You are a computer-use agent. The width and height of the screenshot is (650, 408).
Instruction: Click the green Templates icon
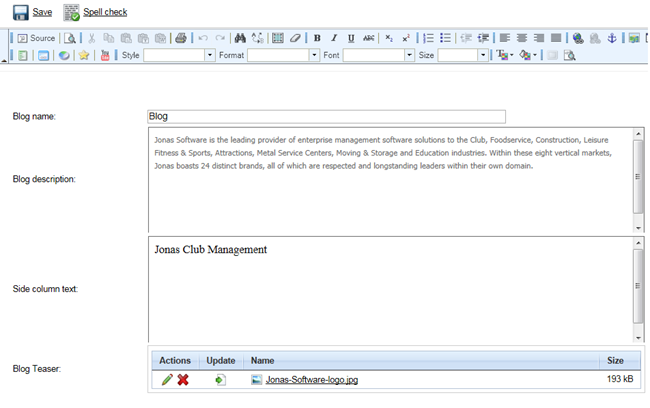23,55
